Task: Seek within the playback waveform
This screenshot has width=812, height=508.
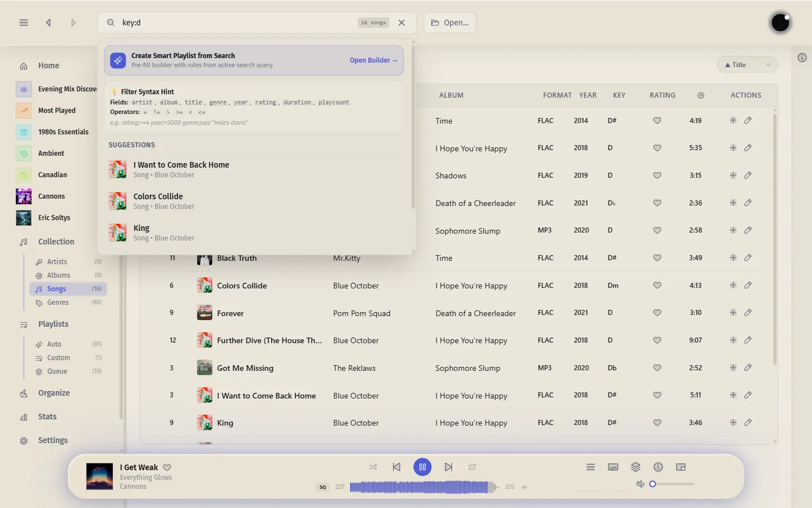Action: [x=424, y=487]
